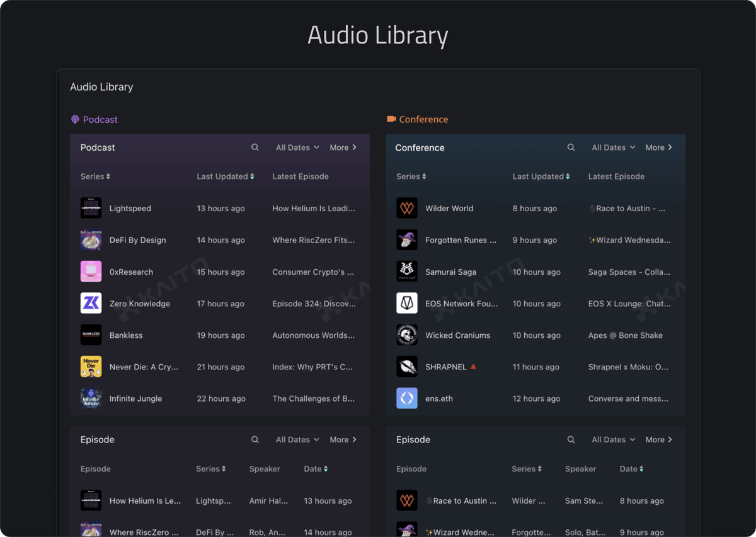The height and width of the screenshot is (537, 756).
Task: Click the EOS Network Foundation logo
Action: coord(407,303)
